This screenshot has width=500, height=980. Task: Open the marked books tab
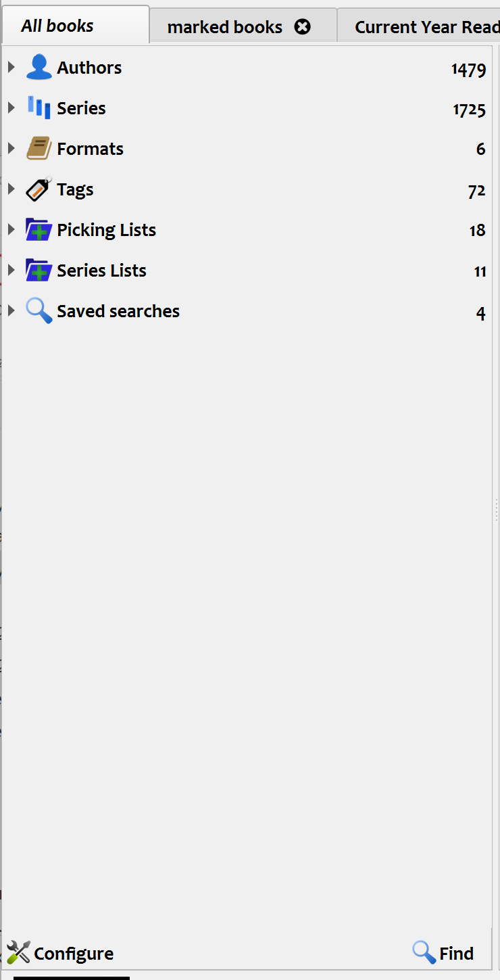click(224, 27)
